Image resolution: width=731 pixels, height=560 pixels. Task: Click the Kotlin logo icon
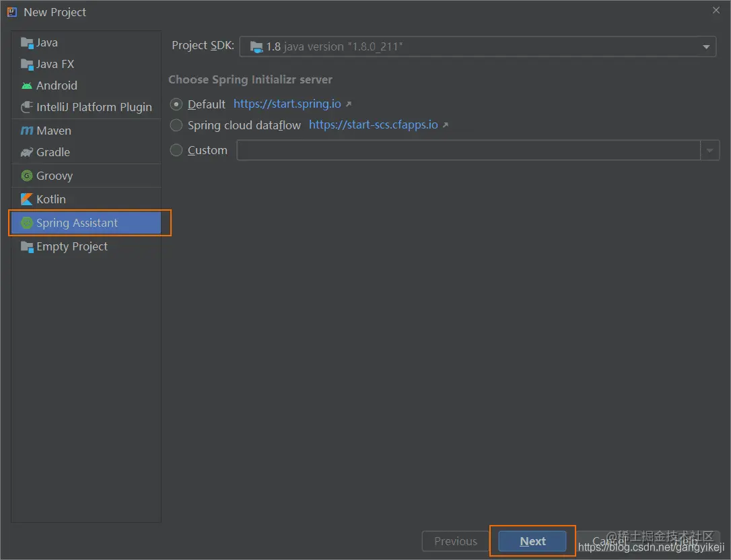27,199
